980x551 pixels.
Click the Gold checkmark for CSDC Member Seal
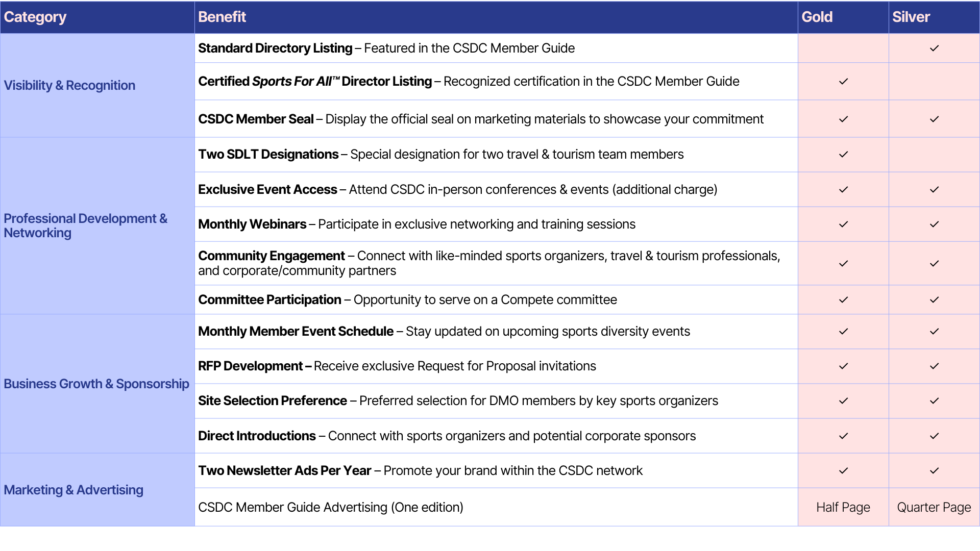[843, 119]
